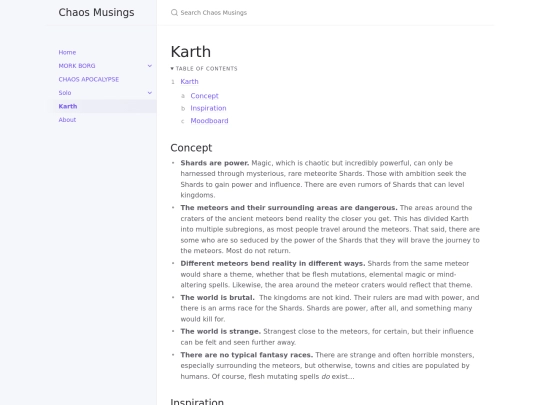Expand the MORK BORG chevron

150,66
